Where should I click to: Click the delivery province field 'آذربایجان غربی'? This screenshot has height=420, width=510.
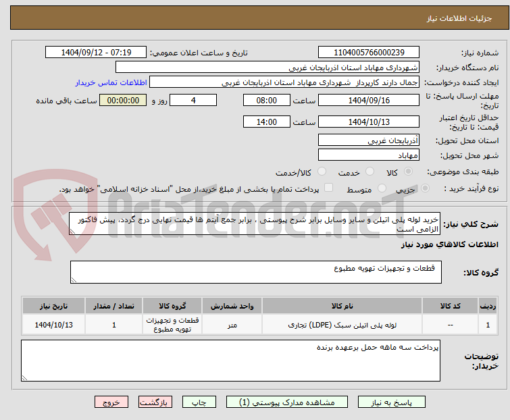(x=369, y=140)
